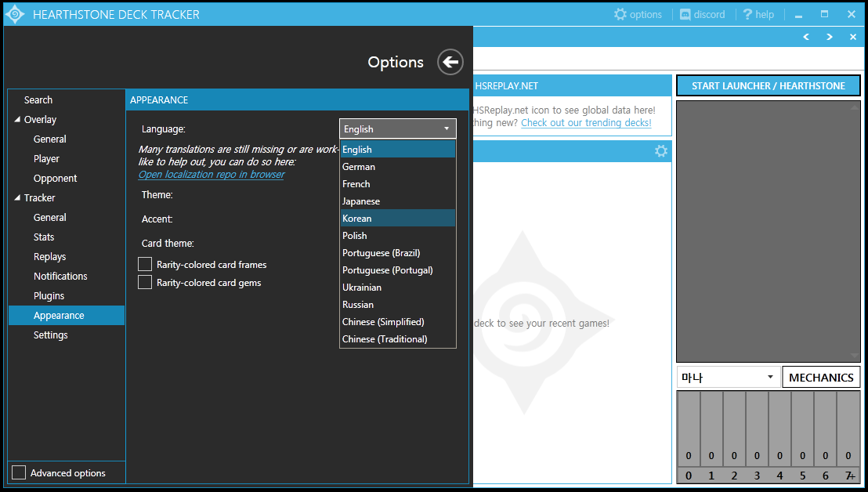The height and width of the screenshot is (492, 868).
Task: Choose Ukrainian language
Action: pyautogui.click(x=397, y=288)
